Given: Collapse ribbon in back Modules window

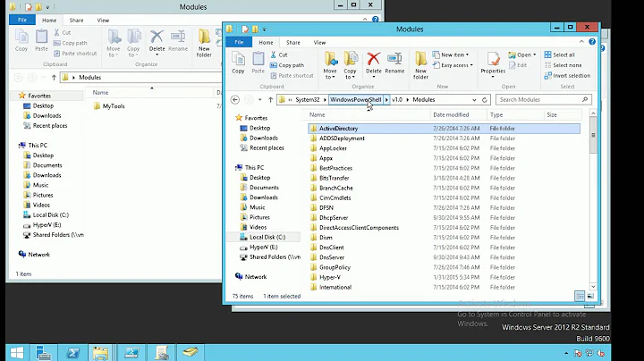Looking at the screenshot, I should click(365, 20).
